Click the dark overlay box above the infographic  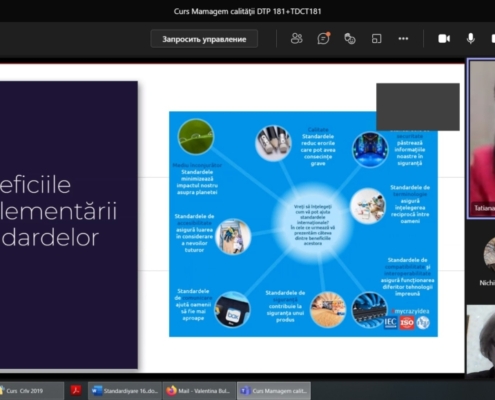point(418,107)
